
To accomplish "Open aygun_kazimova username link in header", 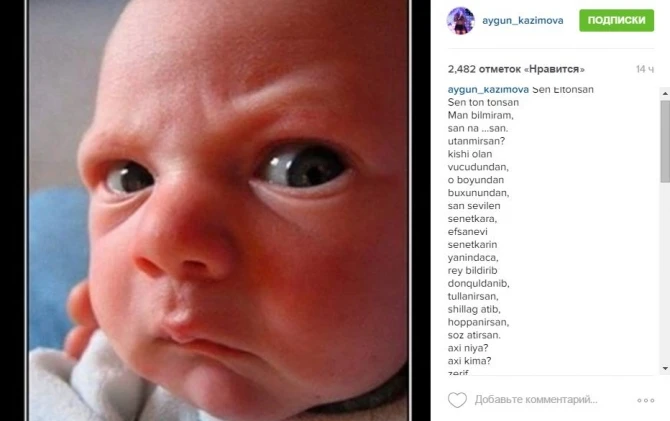I will [523, 21].
